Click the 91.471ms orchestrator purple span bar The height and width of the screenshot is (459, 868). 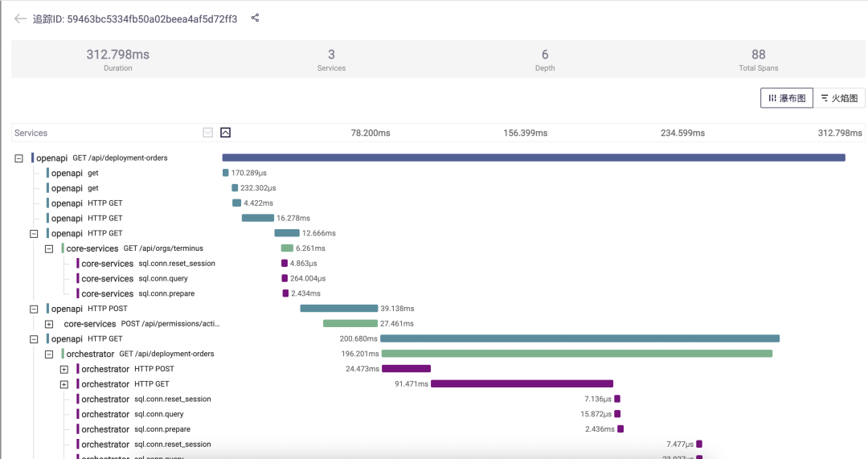[x=522, y=384]
